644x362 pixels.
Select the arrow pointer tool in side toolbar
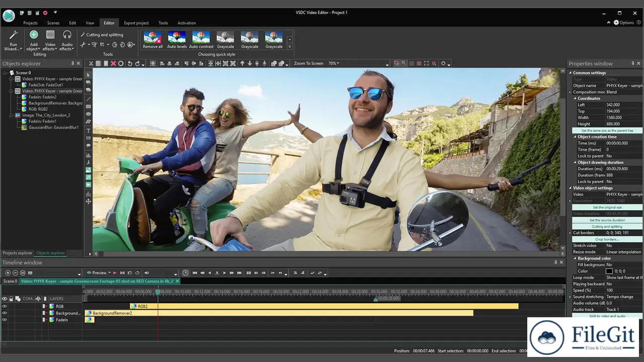click(x=89, y=75)
